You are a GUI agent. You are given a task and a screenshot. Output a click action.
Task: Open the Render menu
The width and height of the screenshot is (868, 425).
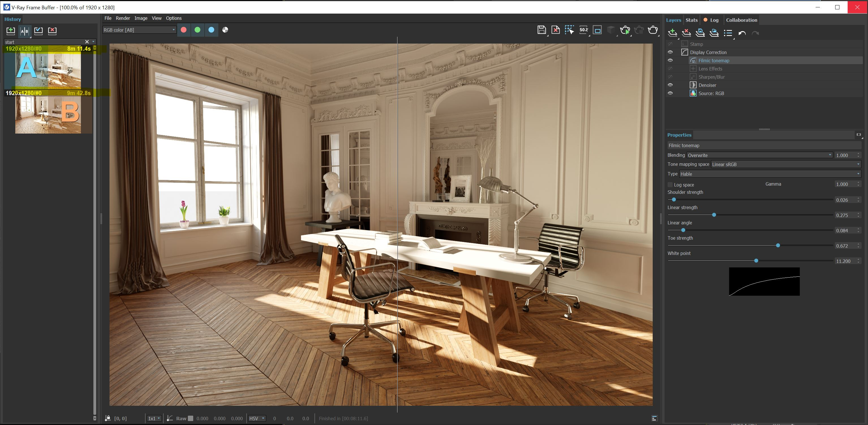(x=122, y=18)
